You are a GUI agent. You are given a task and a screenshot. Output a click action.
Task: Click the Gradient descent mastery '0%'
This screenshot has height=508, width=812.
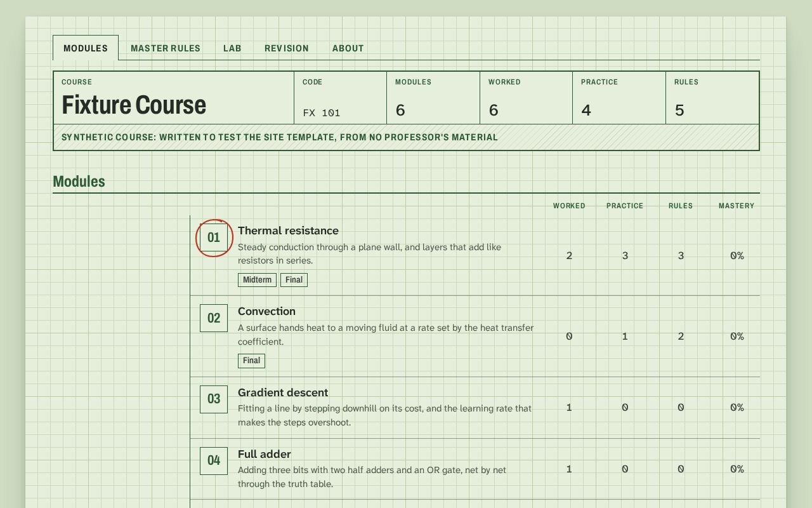(x=737, y=408)
